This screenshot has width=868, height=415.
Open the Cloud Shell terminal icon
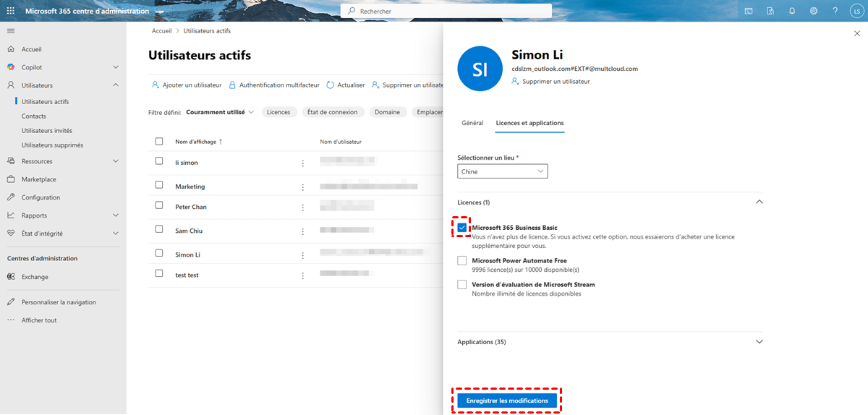point(749,11)
